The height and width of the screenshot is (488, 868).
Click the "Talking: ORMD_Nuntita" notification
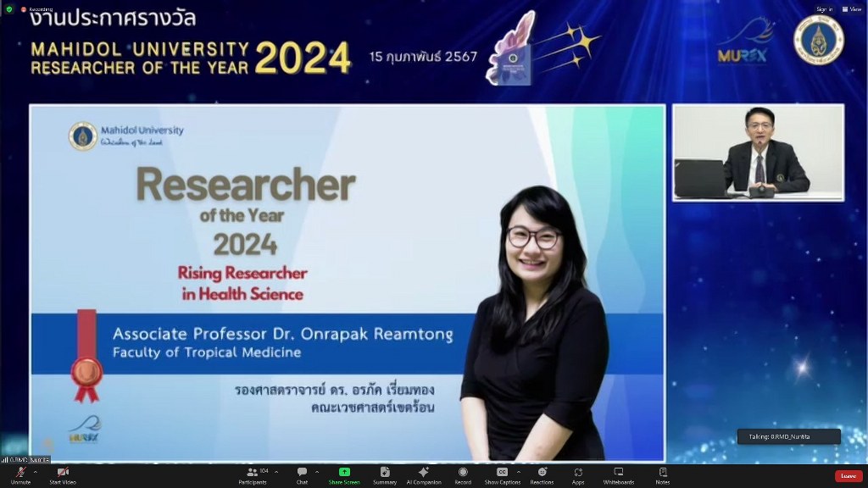(x=789, y=436)
